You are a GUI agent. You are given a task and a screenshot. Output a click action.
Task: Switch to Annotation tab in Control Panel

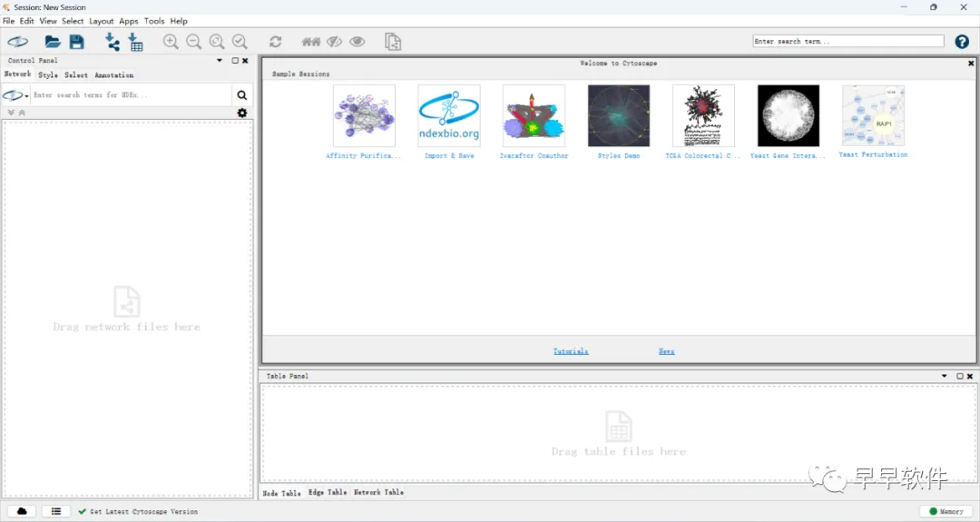point(113,75)
